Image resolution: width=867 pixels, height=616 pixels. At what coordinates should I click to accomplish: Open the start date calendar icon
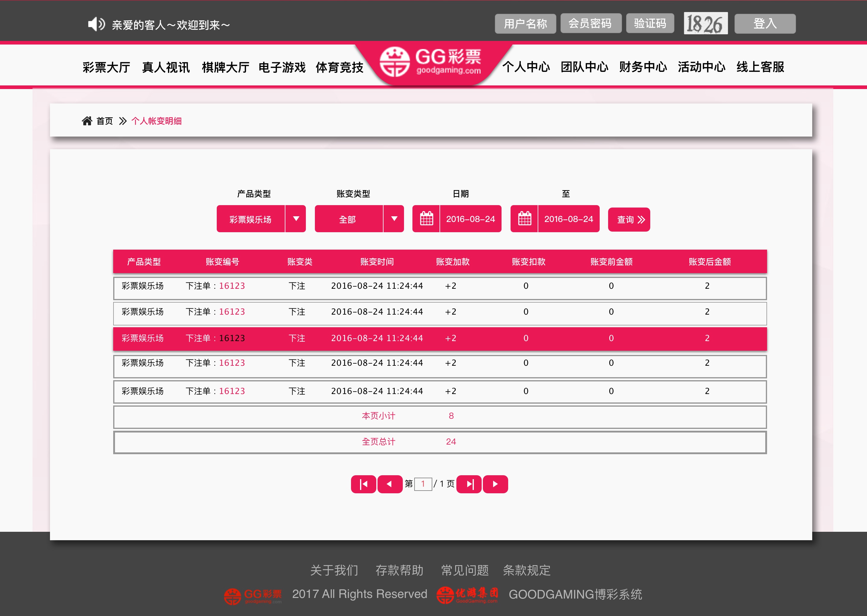pyautogui.click(x=426, y=219)
